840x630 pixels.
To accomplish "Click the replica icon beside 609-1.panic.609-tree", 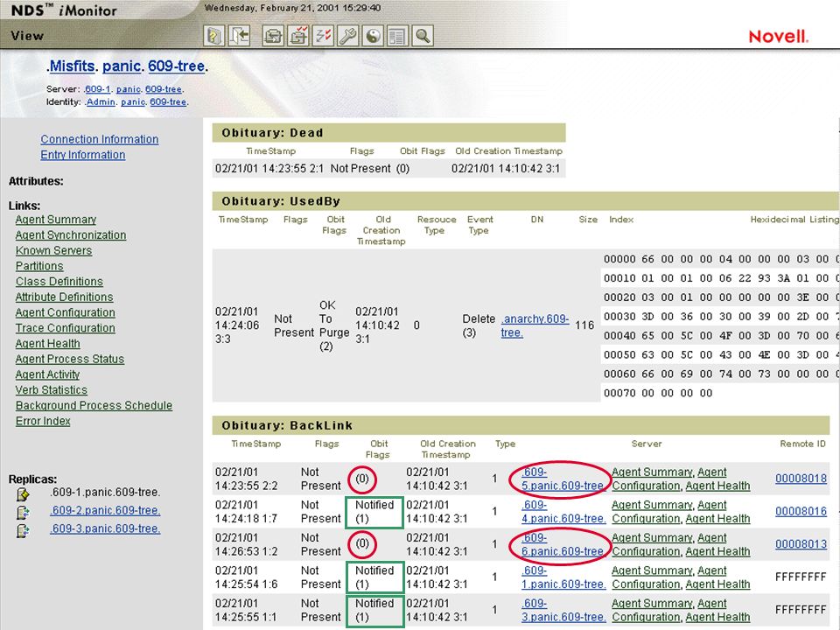I will pyautogui.click(x=23, y=493).
